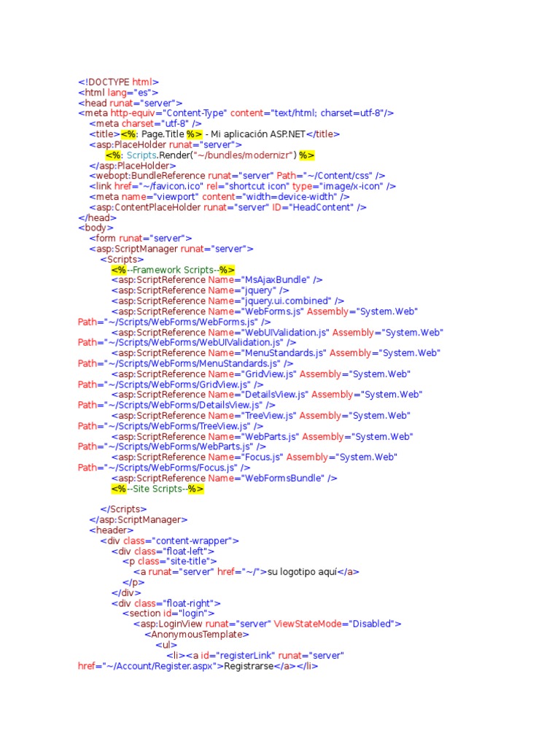Viewport: 560px width, 747px height.
Task: Click the opening '<asp:PlaceHolder runat="server">' line
Action: click(166, 144)
